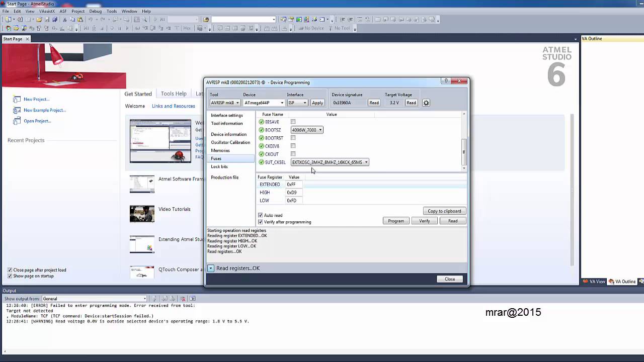Open the ASF menu
This screenshot has height=362, width=644.
pyautogui.click(x=63, y=11)
